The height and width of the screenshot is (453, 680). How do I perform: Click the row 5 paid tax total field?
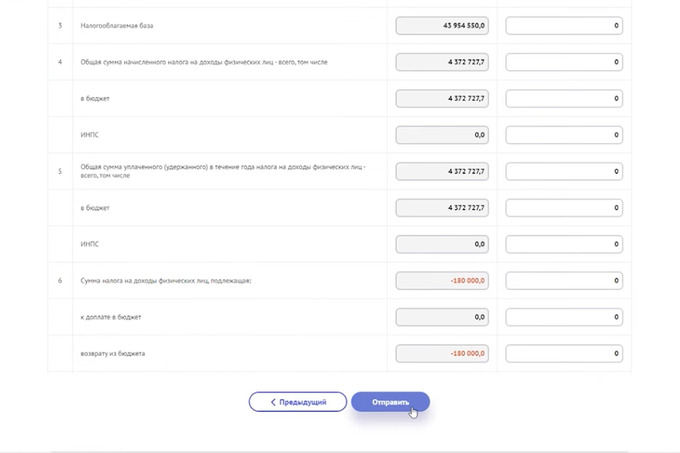(442, 171)
